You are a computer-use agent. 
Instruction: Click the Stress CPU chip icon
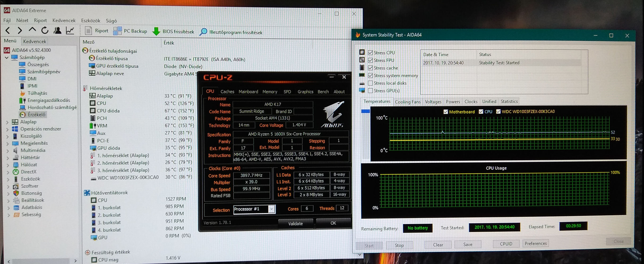[362, 52]
